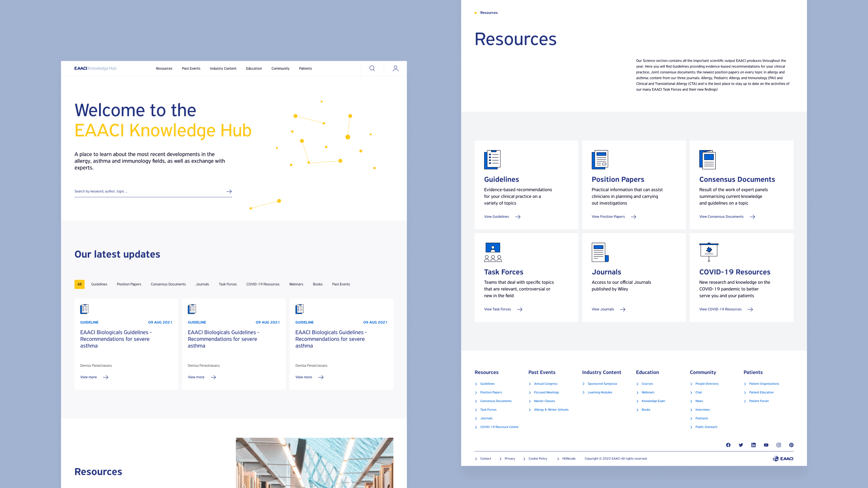
Task: Click the View Position Papers link
Action: (x=608, y=217)
